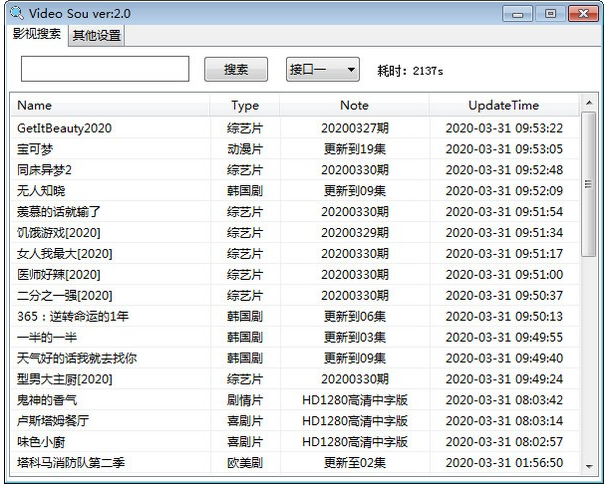
Task: Switch to the 其他设置 tab
Action: tap(96, 36)
